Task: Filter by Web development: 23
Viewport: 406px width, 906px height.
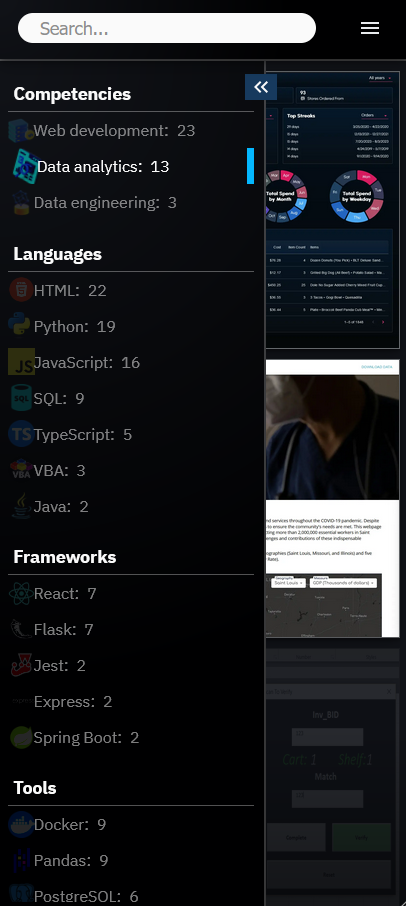Action: [x=131, y=131]
